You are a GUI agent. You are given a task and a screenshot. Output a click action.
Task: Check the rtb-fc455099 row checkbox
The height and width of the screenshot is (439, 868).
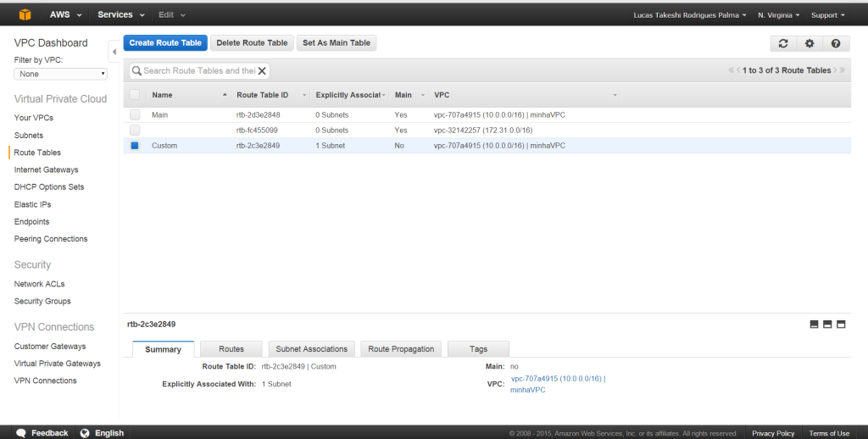pos(135,131)
